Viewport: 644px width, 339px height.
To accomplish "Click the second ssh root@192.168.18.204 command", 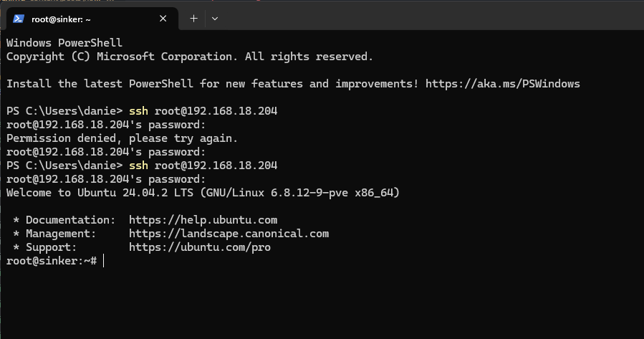I will [x=203, y=165].
